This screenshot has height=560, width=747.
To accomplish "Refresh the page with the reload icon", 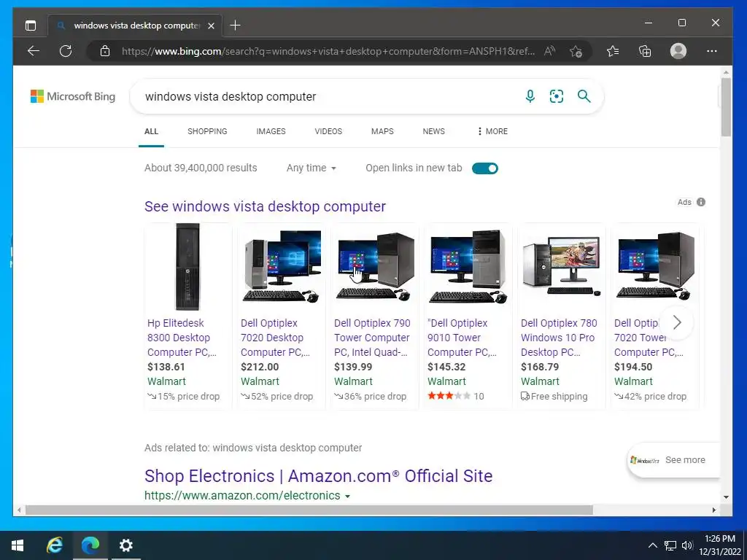I will [x=66, y=51].
